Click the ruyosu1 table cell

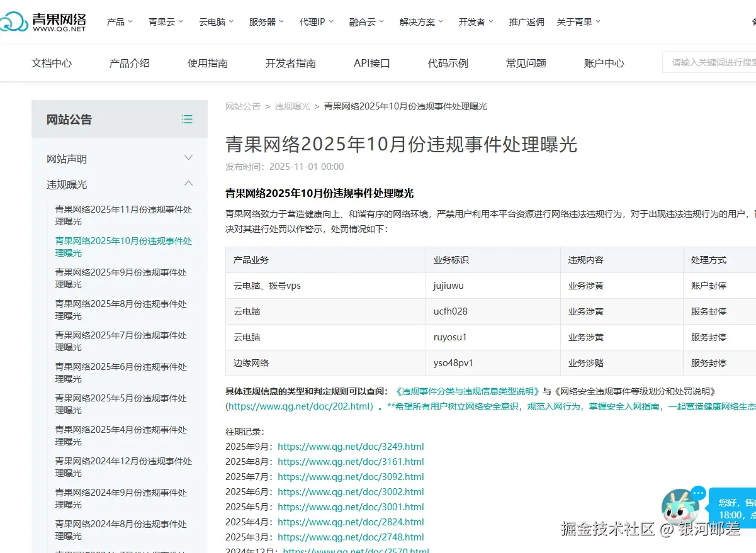click(x=493, y=337)
